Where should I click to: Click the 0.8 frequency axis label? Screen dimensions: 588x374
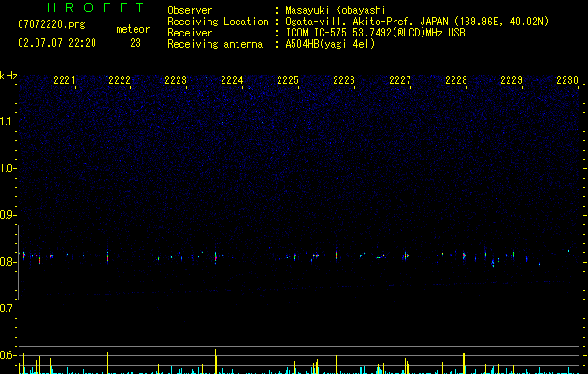tap(7, 262)
